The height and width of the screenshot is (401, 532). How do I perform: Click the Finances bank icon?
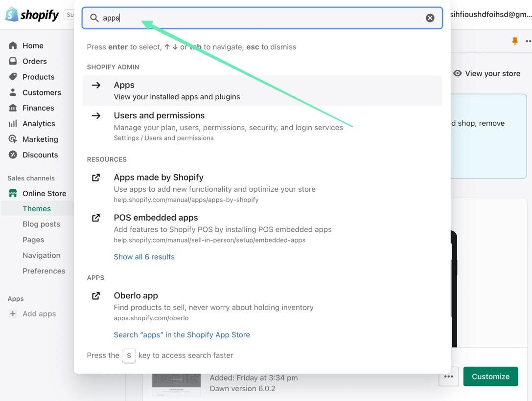(x=13, y=108)
